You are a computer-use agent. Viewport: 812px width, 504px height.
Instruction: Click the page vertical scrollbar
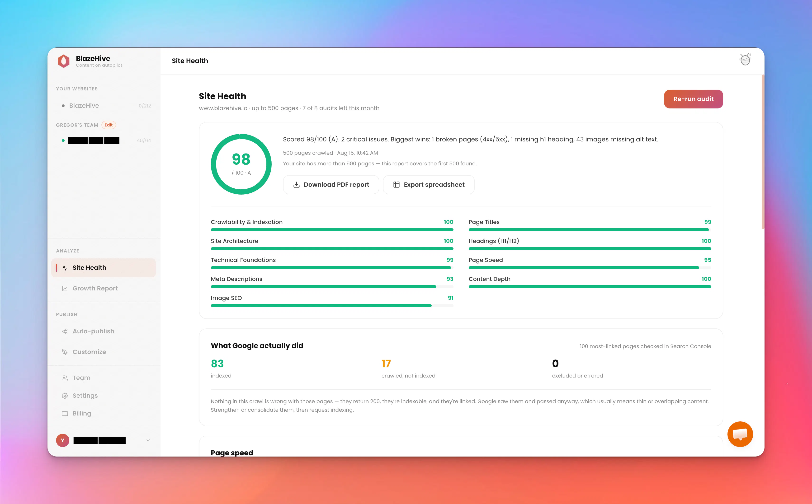763,152
